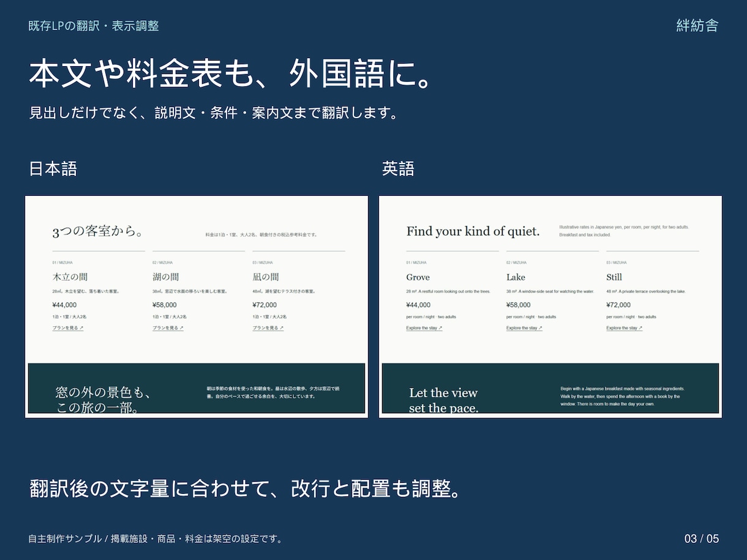Click the 窓の外の景色も、この旅の一部。 banner heading
Image resolution: width=747 pixels, height=560 pixels.
[103, 400]
